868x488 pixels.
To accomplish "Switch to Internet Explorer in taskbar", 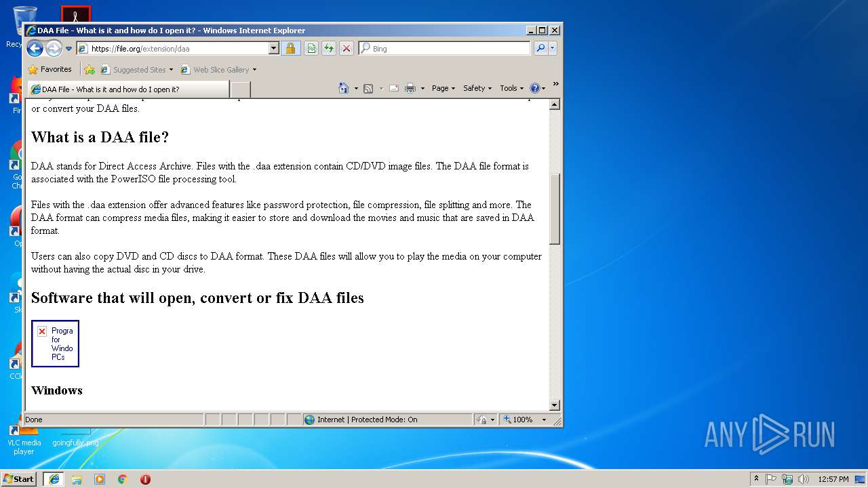I will (x=54, y=479).
